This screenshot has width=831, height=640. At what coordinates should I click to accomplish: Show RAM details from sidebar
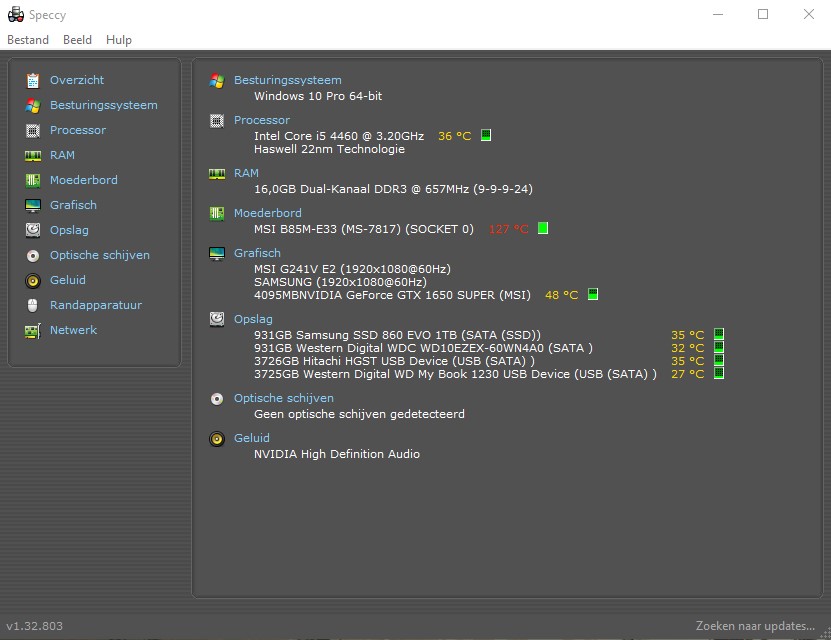click(x=63, y=155)
